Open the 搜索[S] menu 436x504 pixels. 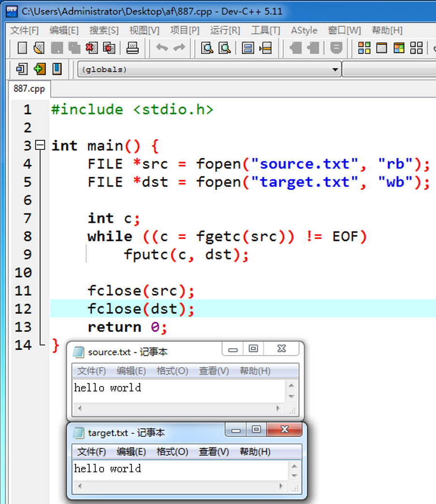104,30
